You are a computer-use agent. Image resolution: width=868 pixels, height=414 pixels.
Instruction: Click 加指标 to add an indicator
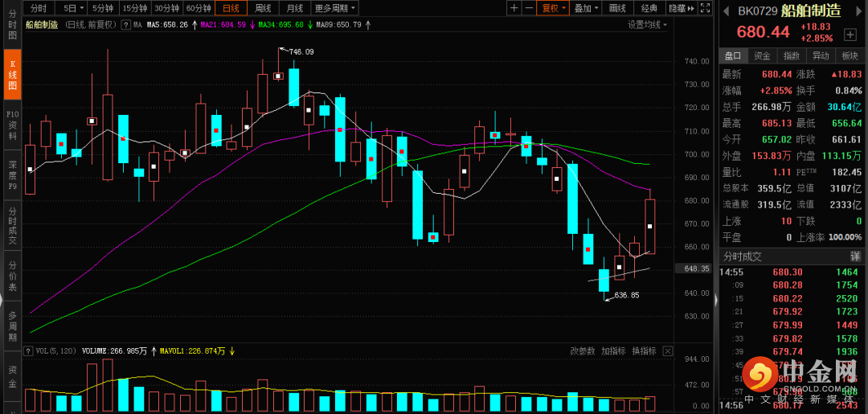(613, 351)
